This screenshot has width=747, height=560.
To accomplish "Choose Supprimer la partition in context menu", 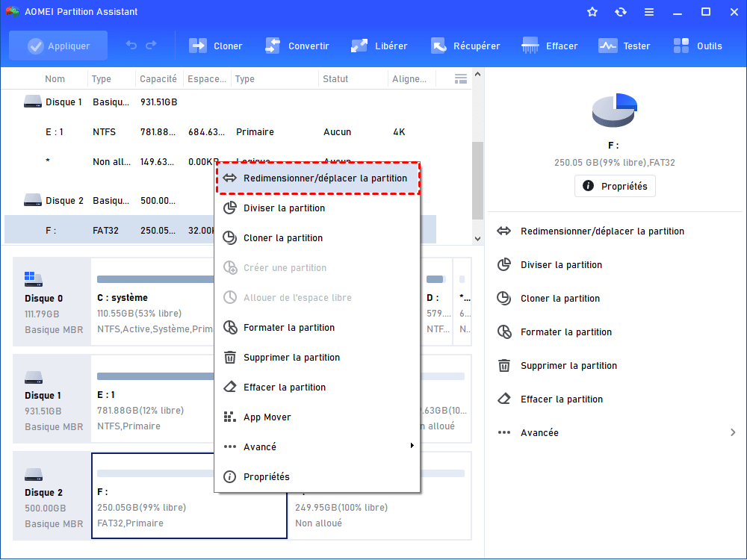I will tap(317, 358).
